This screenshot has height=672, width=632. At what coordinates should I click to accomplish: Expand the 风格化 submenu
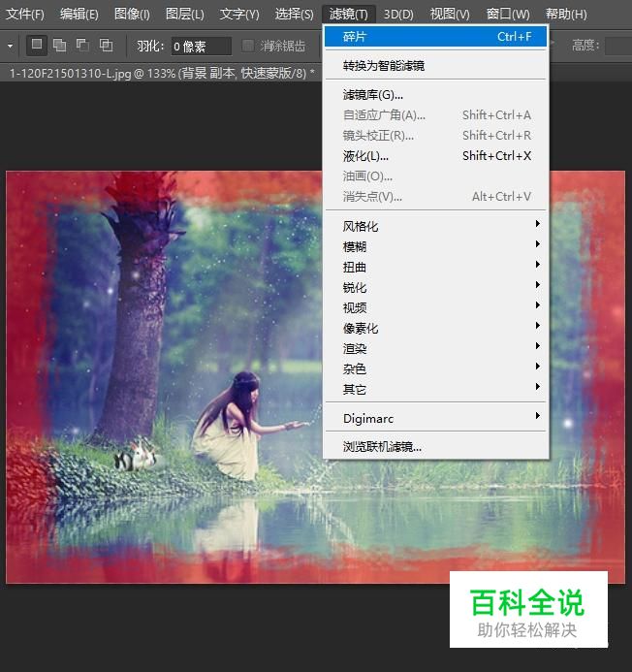[x=435, y=226]
